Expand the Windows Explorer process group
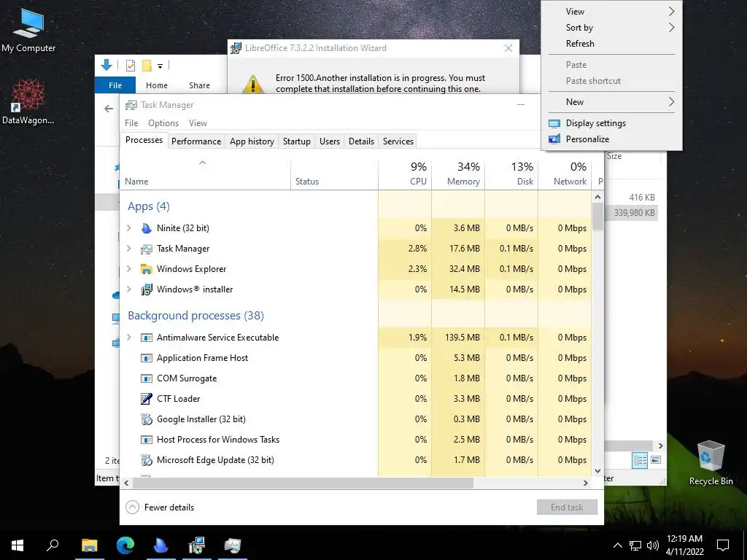Screen dimensions: 747x560 point(128,269)
